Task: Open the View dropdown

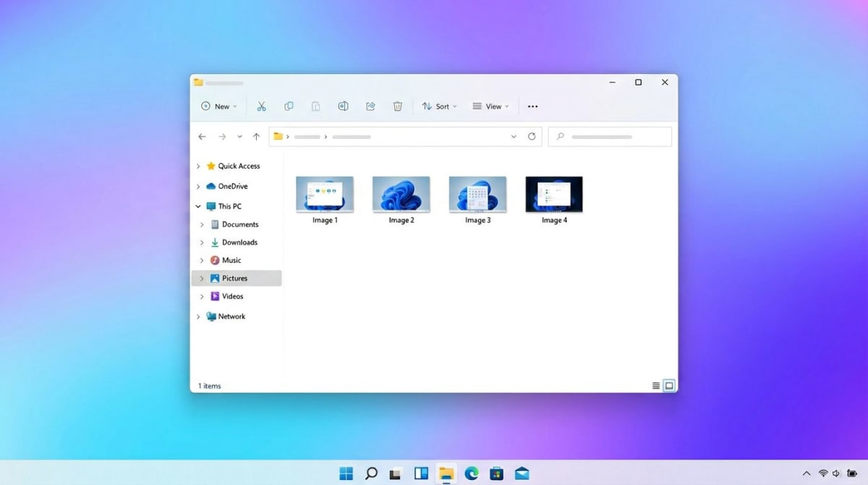Action: pyautogui.click(x=490, y=106)
